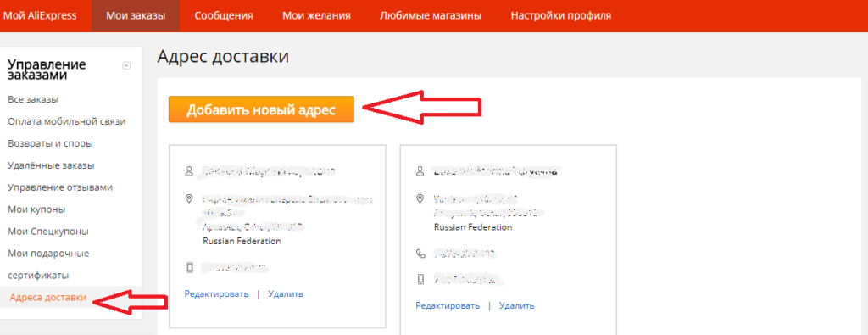Open the Сообщения tab
The height and width of the screenshot is (335, 868).
click(224, 15)
